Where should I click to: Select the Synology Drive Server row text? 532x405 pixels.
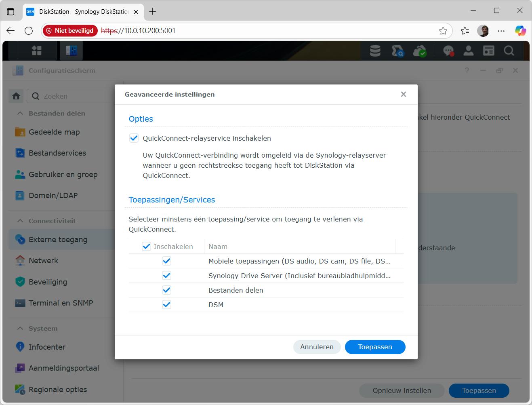click(299, 276)
